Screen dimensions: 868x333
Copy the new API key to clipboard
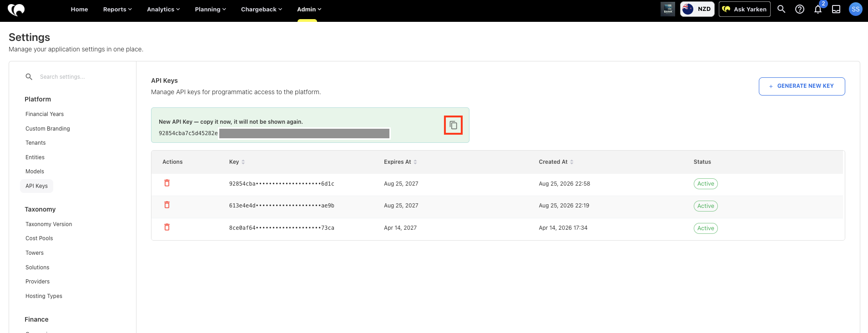click(x=453, y=125)
